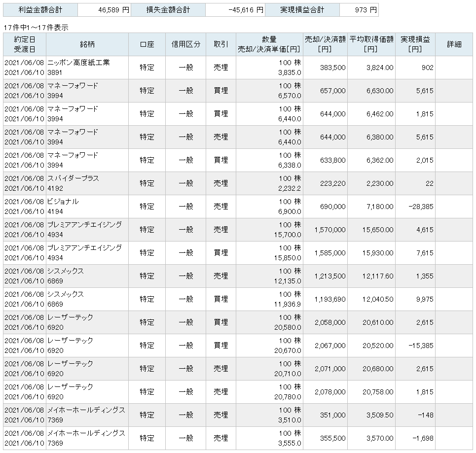The height and width of the screenshot is (453, 476).
Task: Click the 詳細 column header
Action: point(454,44)
